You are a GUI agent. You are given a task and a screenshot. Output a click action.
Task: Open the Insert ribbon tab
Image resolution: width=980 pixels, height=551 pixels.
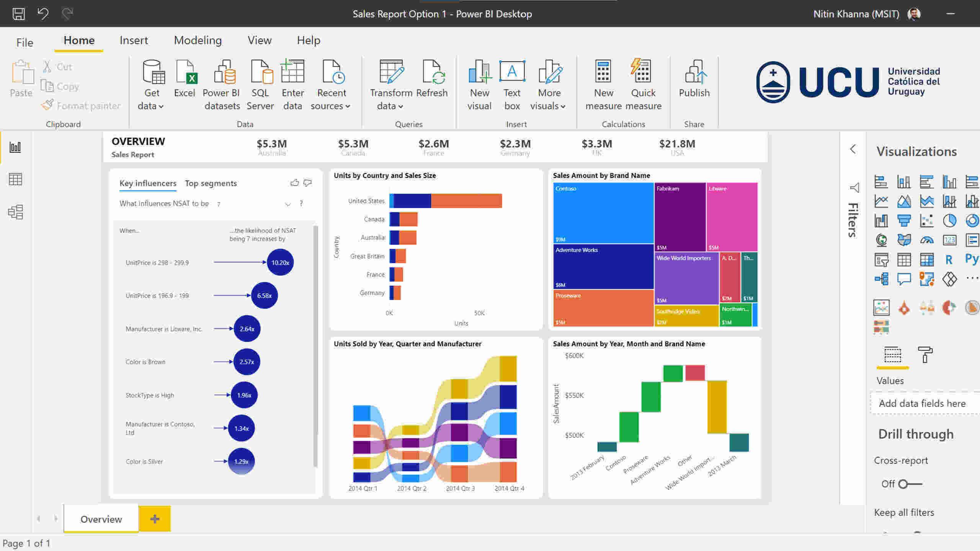pyautogui.click(x=134, y=40)
